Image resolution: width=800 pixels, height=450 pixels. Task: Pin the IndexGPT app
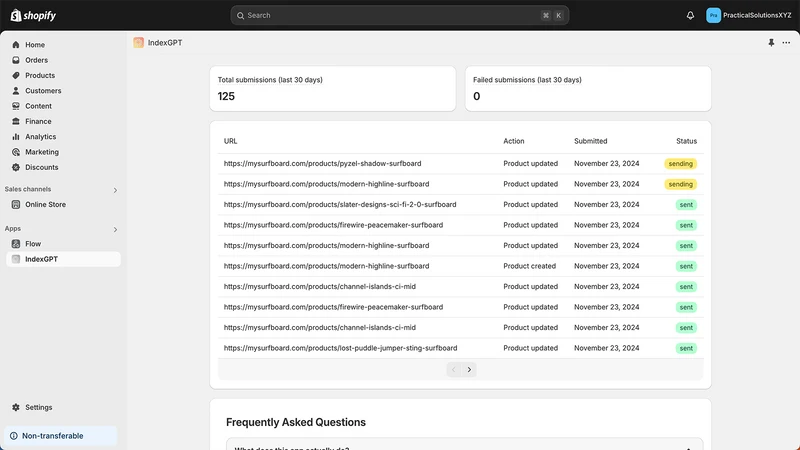coord(771,43)
